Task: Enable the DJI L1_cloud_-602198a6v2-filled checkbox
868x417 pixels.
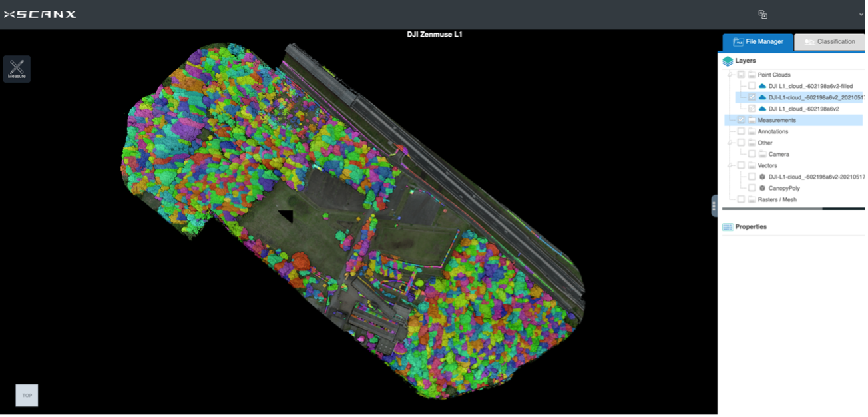Action: tap(752, 86)
